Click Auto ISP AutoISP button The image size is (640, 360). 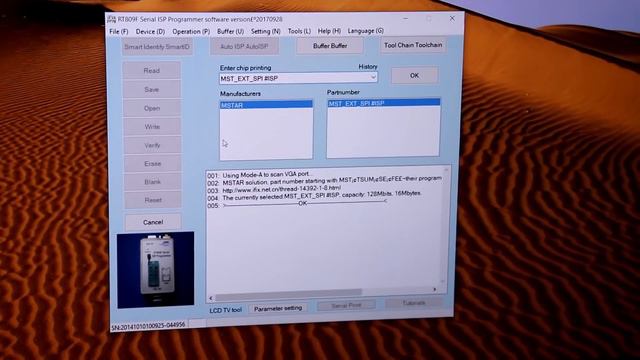244,47
